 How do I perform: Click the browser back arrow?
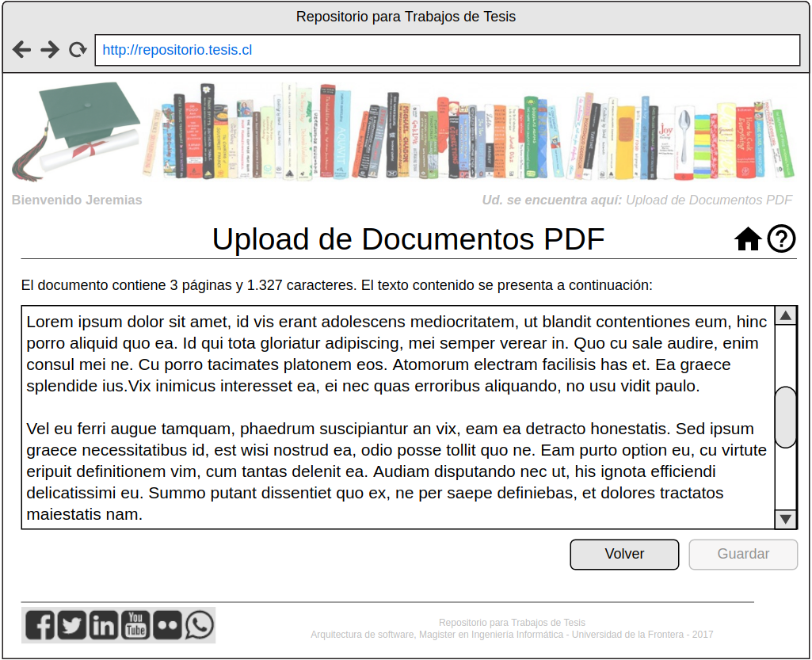click(x=21, y=50)
